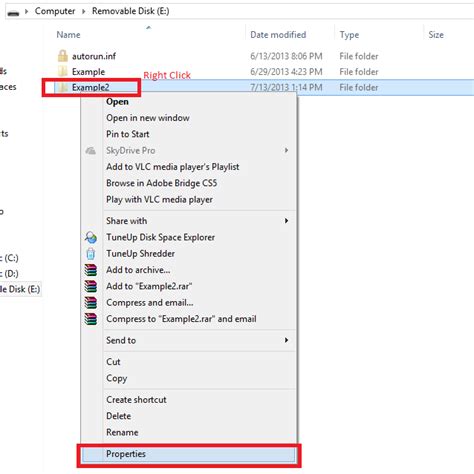Click the TuneUp Shredder bin icon
Viewport: 474px width, 474px height.
coord(91,254)
